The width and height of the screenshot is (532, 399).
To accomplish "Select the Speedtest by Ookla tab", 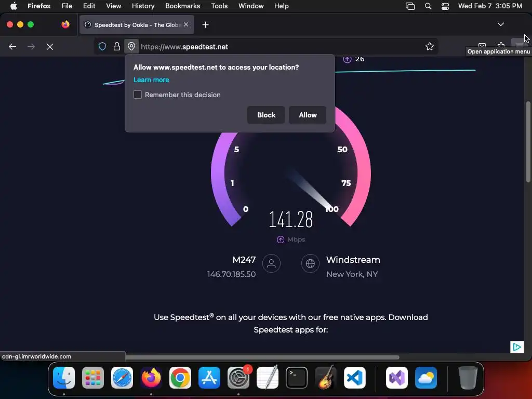I will coord(137,25).
